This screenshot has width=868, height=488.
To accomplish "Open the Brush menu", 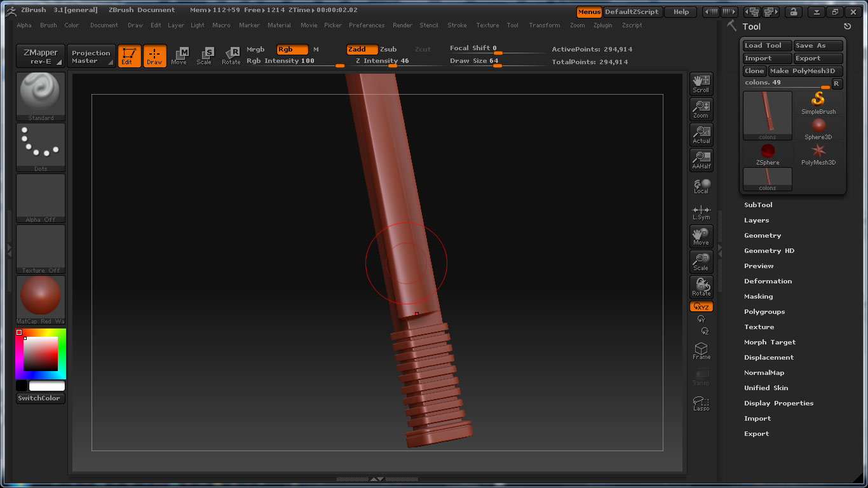I will click(x=48, y=25).
